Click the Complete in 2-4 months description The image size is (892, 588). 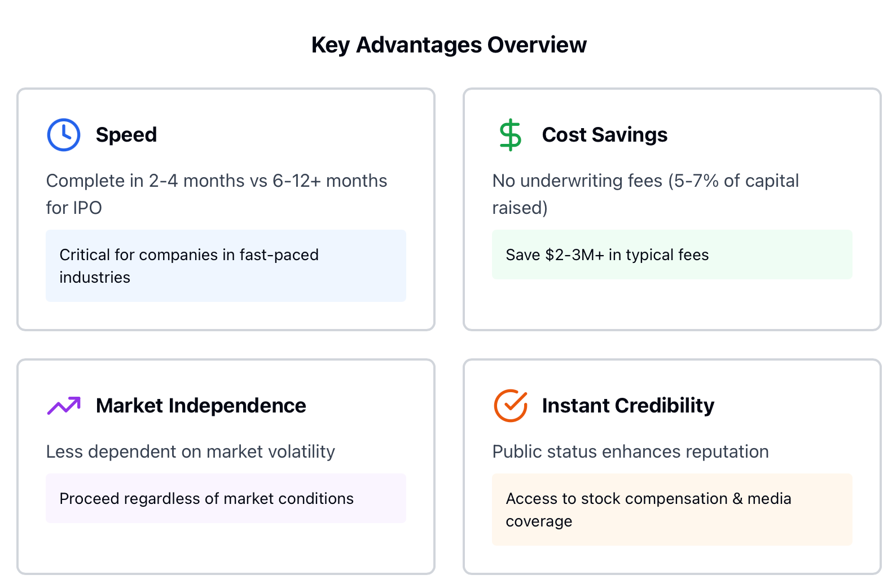click(x=217, y=194)
